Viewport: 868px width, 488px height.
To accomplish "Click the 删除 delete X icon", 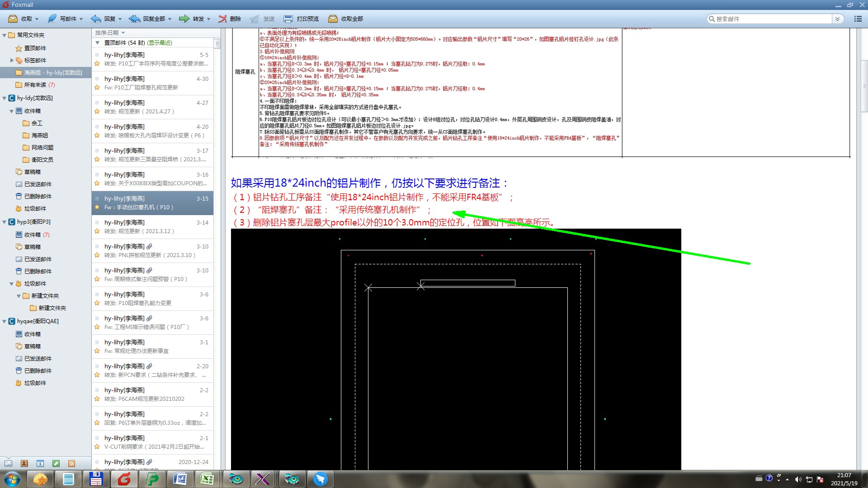I will 222,19.
